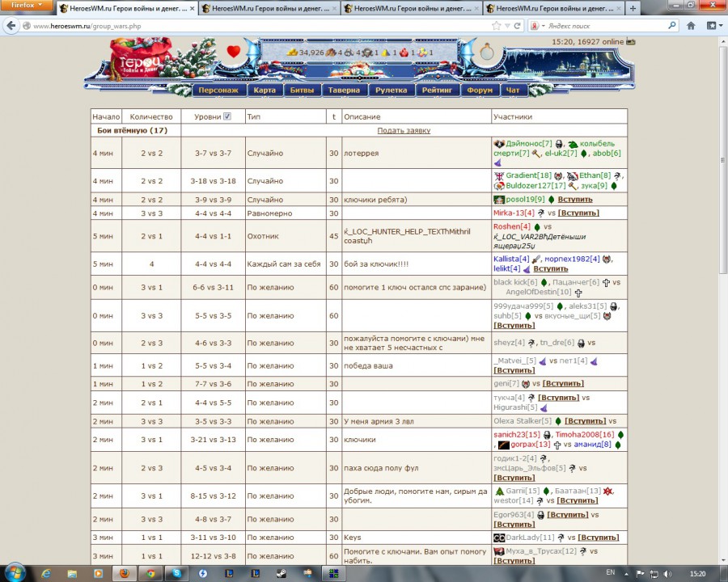Click the clan icon before posol19[9]
The width and height of the screenshot is (728, 582).
[x=498, y=200]
